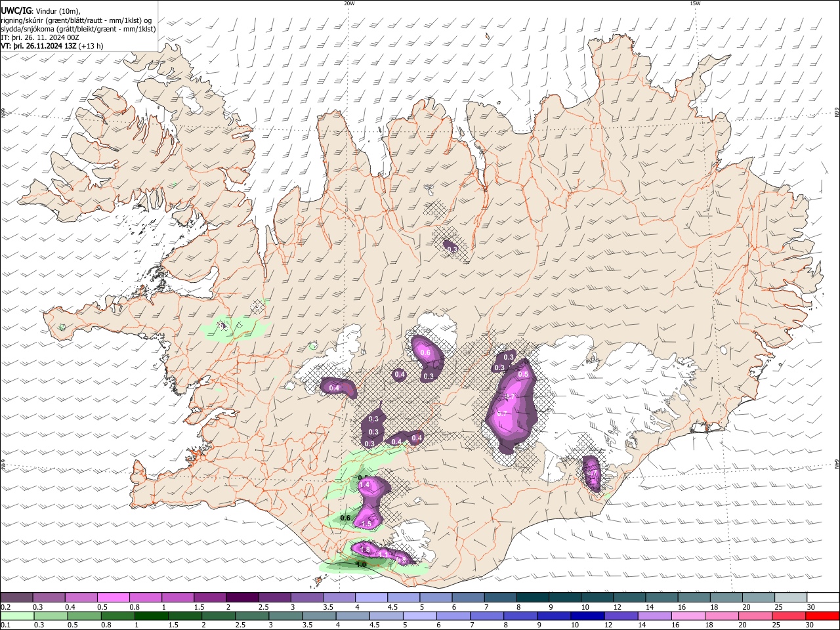Screen dimensions: 840x630
Task: Click the 30 label in the top legend row
Action: click(x=811, y=607)
